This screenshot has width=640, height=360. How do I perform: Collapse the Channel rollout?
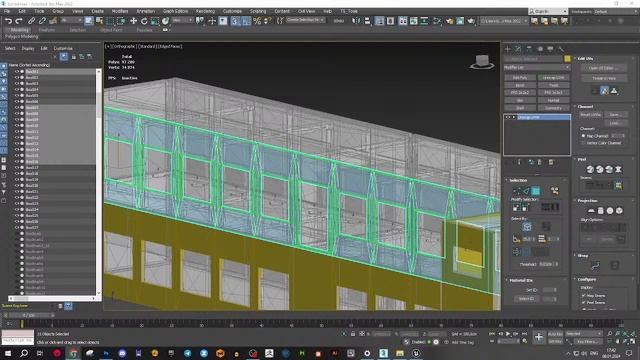click(x=585, y=107)
